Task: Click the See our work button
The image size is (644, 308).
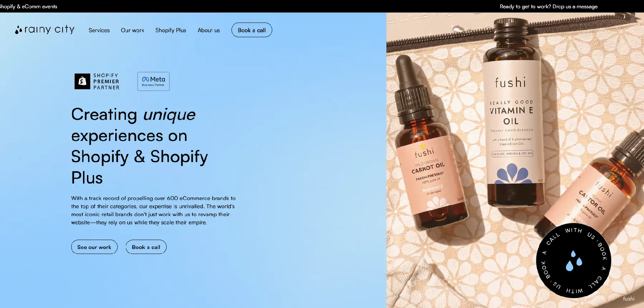Action: coord(94,247)
